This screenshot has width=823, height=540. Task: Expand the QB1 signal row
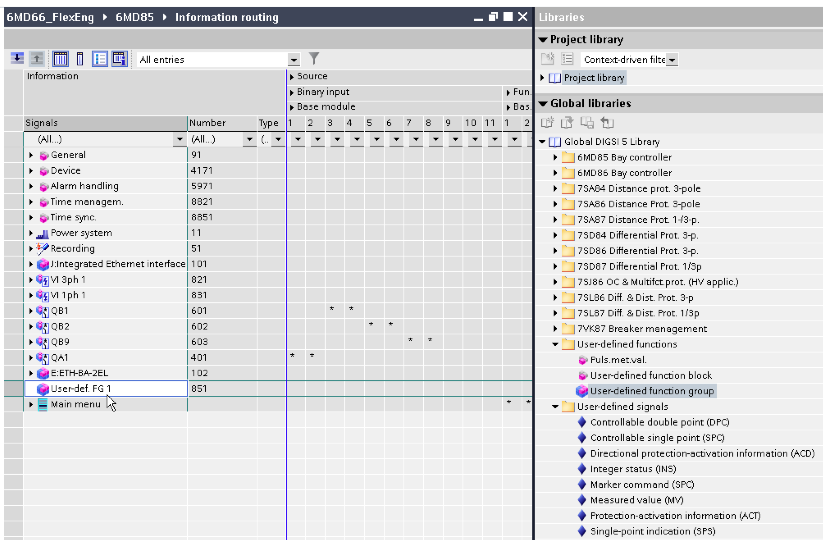pos(31,311)
